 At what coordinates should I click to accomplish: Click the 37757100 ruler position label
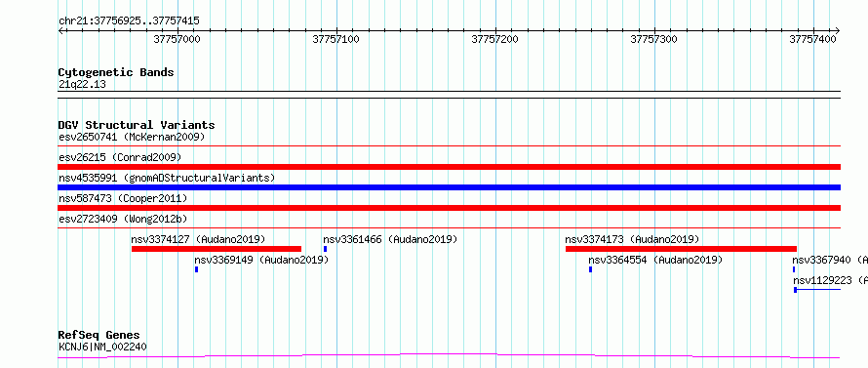pos(336,39)
